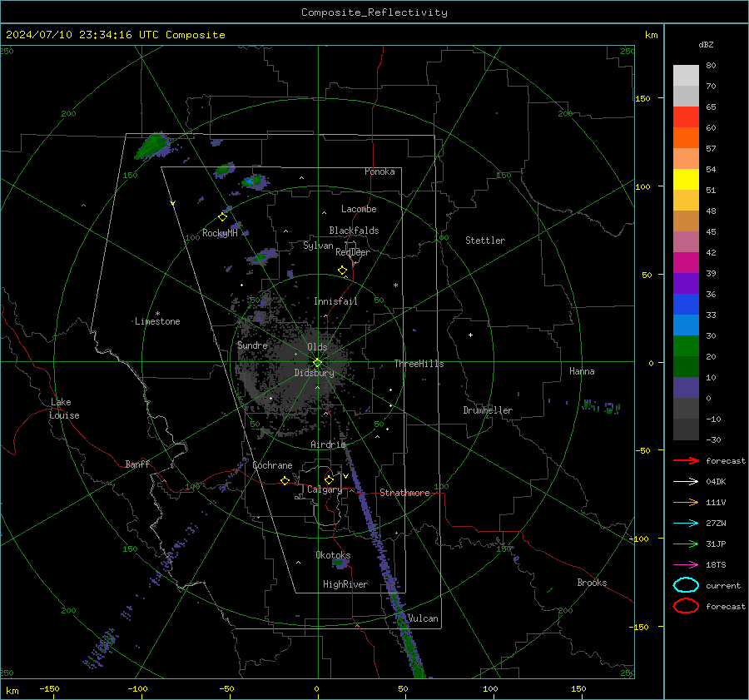Click the white 04DK arrow icon
749x700 pixels.
[686, 482]
